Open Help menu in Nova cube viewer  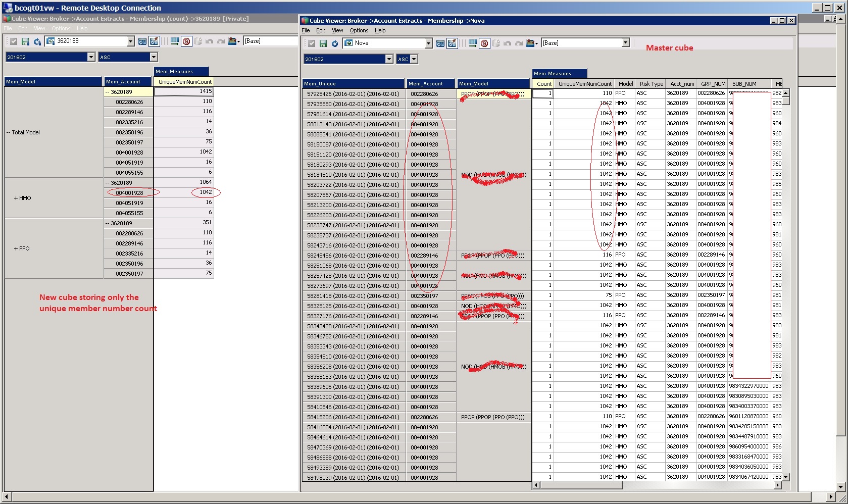(x=380, y=31)
